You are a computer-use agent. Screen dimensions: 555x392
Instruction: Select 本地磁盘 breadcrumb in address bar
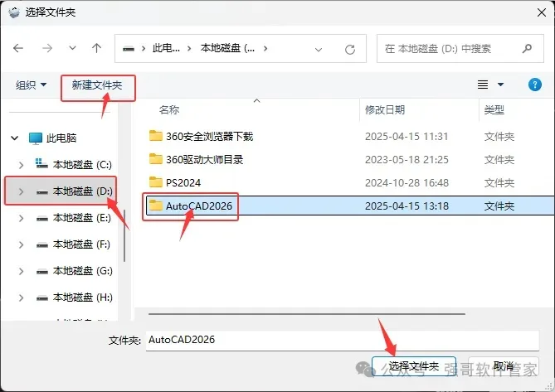227,48
